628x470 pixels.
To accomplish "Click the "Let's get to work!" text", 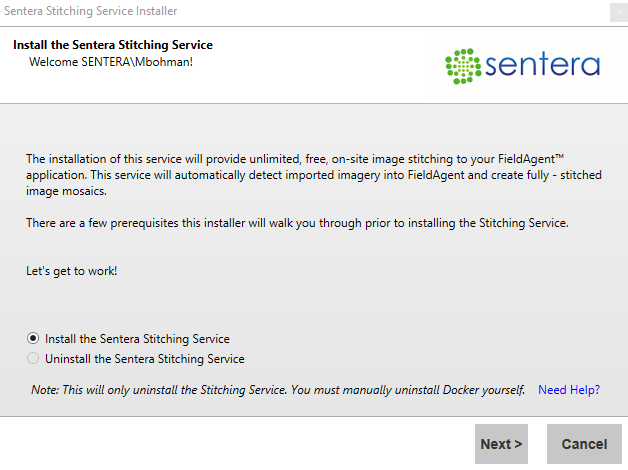I will (x=72, y=271).
